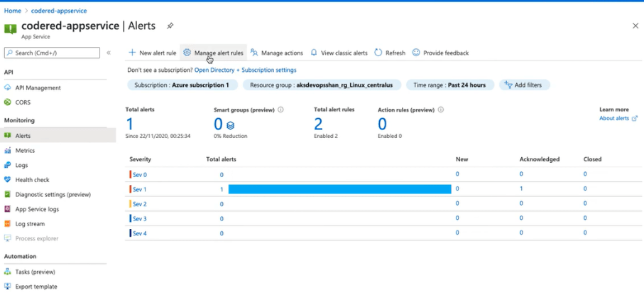Click Smart groups info icon

(x=281, y=110)
